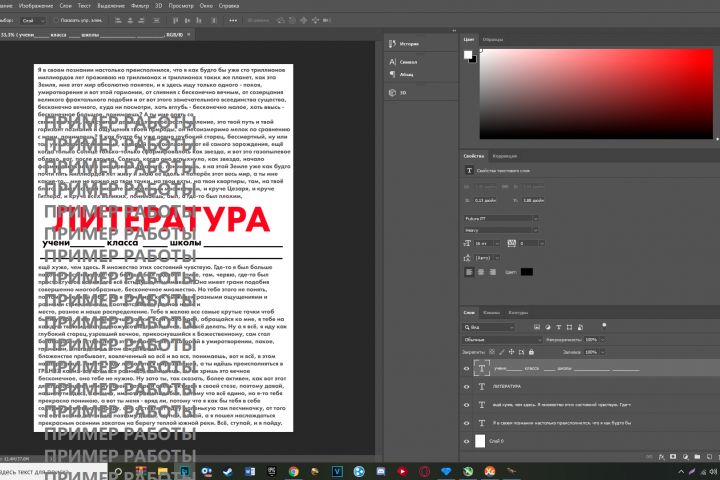Open the Символ (Character) panel
Image resolution: width=720 pixels, height=480 pixels.
tap(404, 61)
